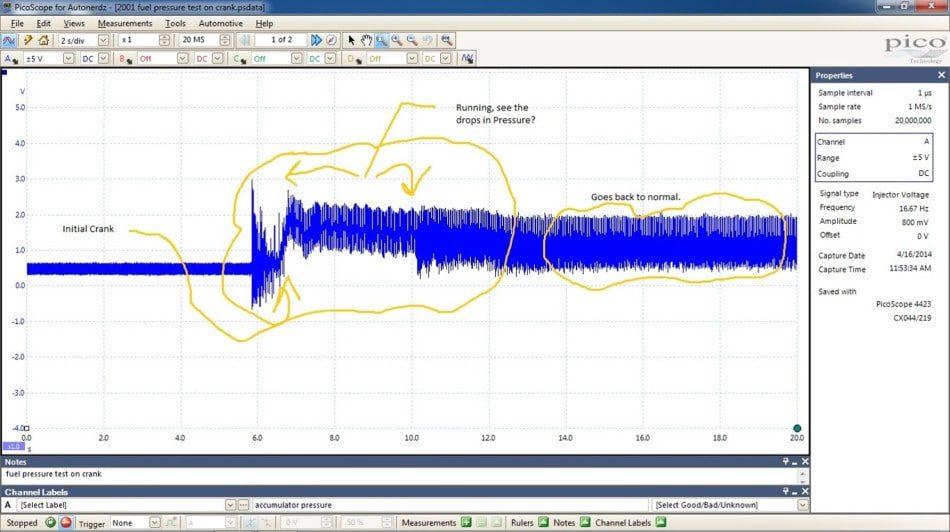Screen dimensions: 950x532
Task: Click the undo zoom icon
Action: click(x=428, y=41)
